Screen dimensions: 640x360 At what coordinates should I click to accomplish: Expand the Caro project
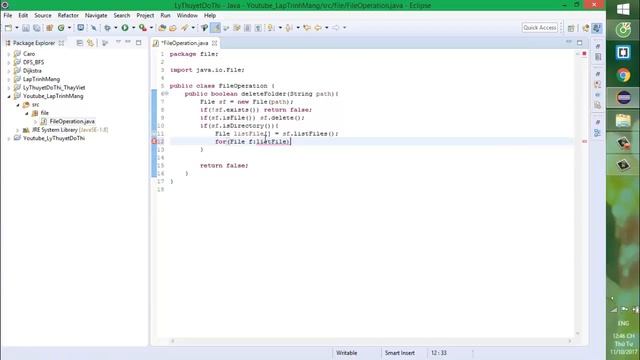(x=9, y=54)
